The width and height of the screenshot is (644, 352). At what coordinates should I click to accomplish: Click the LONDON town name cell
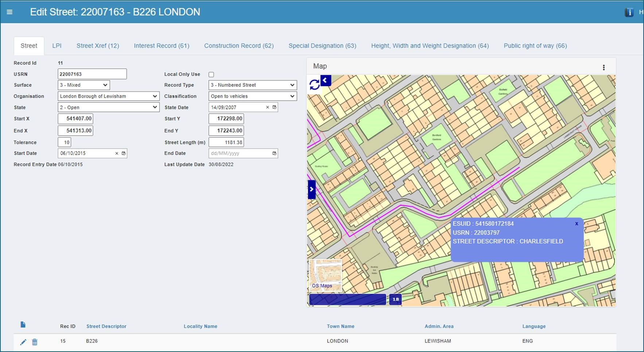tap(337, 341)
